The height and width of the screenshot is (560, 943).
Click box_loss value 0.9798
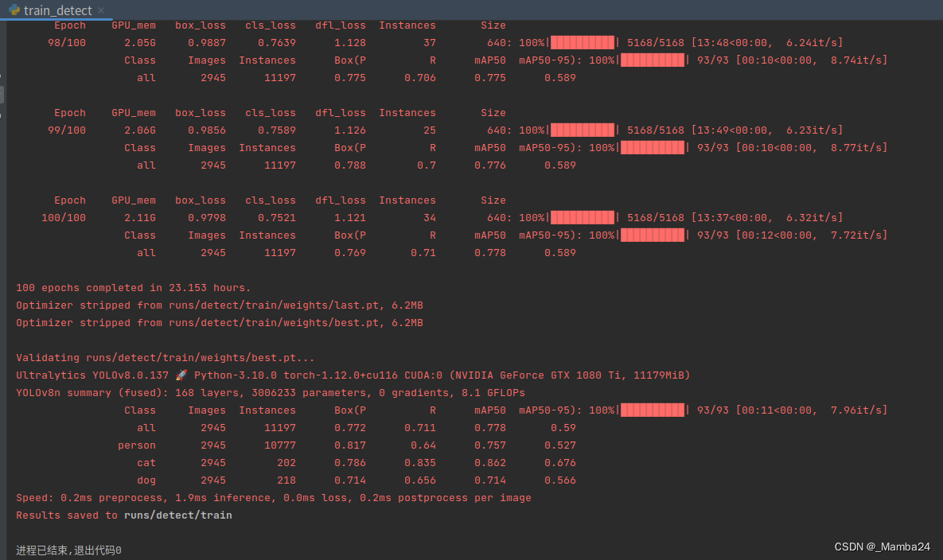(x=207, y=217)
